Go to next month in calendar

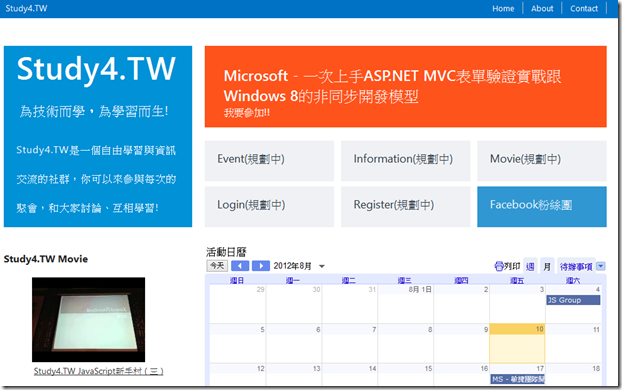[261, 266]
